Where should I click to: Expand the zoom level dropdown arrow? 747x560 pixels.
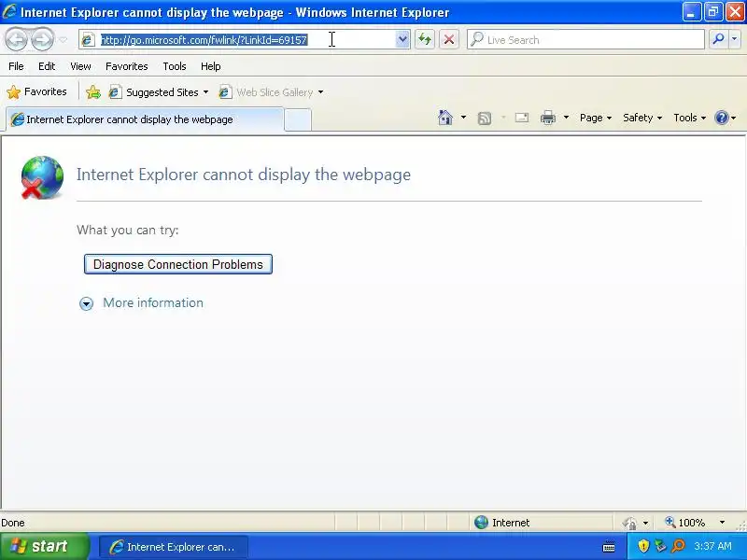(722, 523)
